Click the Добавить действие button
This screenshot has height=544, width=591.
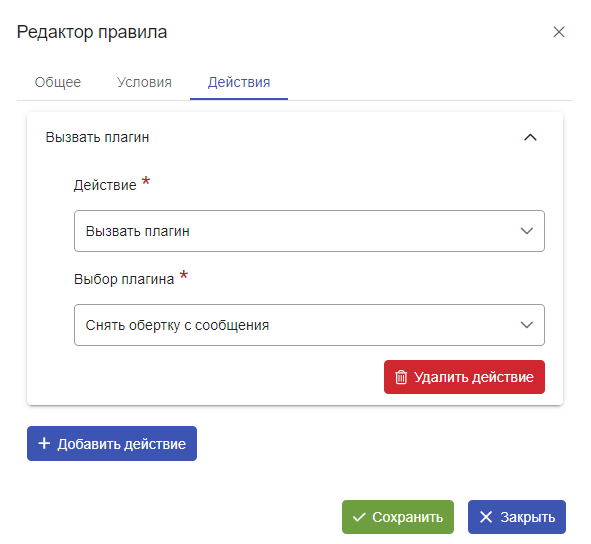pyautogui.click(x=112, y=443)
